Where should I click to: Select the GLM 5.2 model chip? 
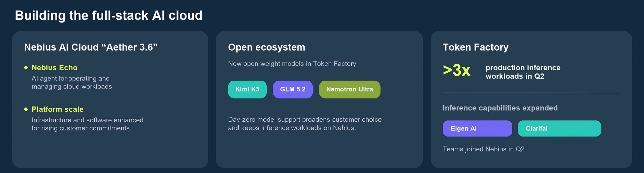coord(293,89)
